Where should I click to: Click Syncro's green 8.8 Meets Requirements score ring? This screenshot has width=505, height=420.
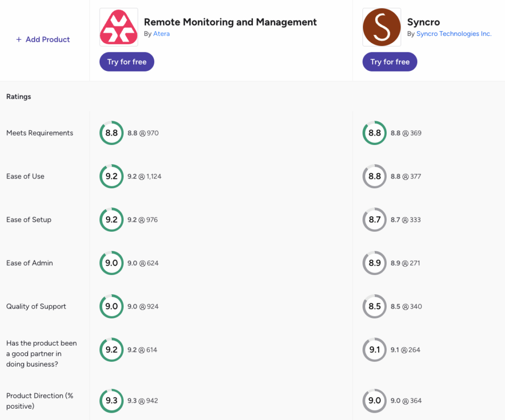coord(375,133)
